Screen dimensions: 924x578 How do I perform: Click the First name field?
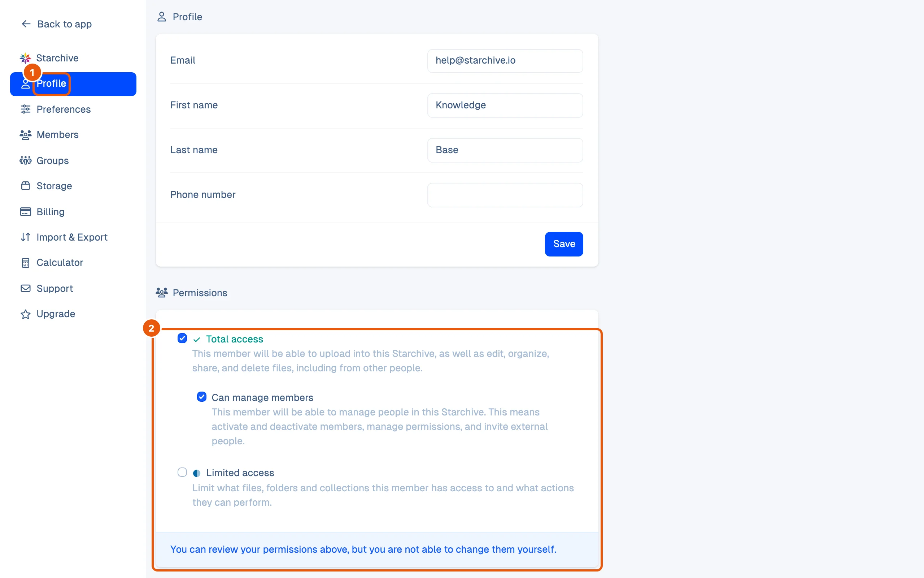[x=505, y=105]
